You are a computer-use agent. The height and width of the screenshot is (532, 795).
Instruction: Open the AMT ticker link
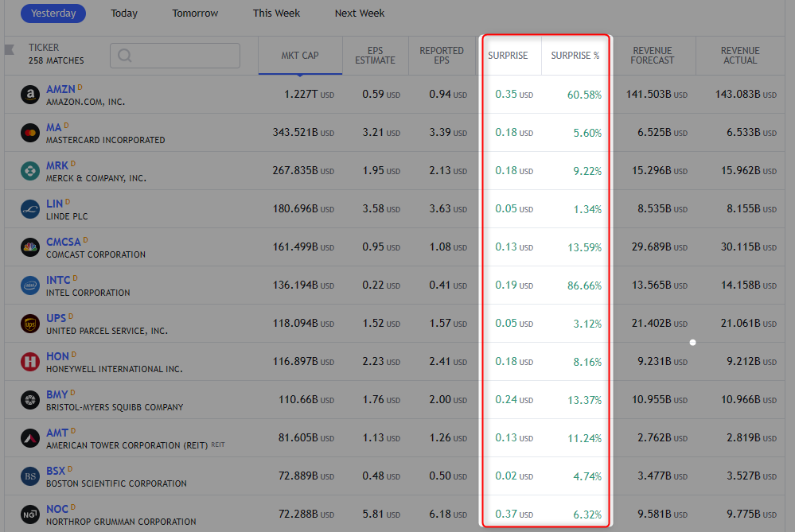(x=57, y=433)
